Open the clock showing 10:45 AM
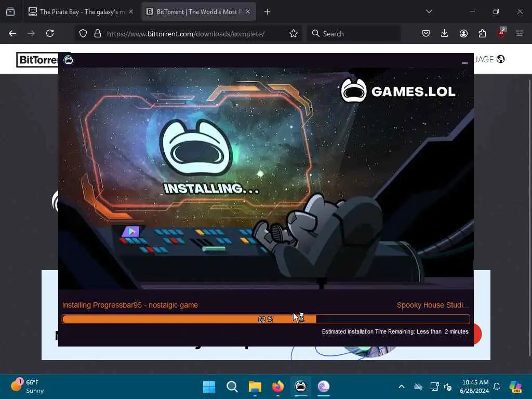The width and height of the screenshot is (532, 399). coord(474,387)
